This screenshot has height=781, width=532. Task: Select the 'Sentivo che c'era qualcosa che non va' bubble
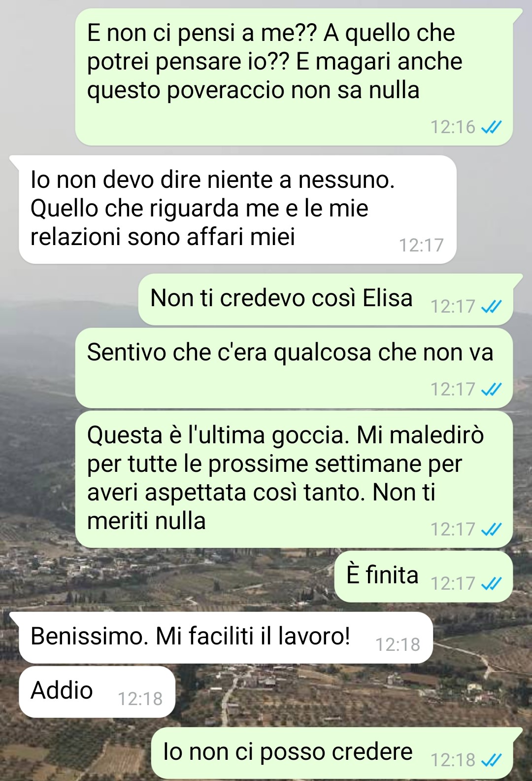tap(294, 368)
